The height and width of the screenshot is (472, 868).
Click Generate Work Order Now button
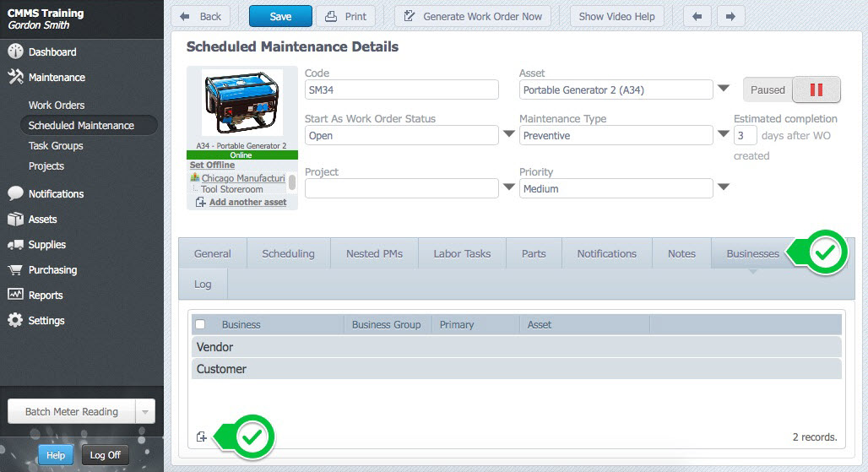[x=473, y=17]
